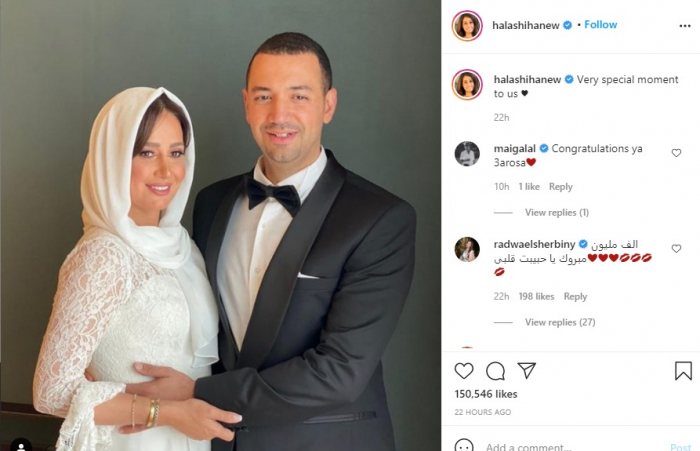Focus the Add a comment field
The width and height of the screenshot is (700, 451).
574,446
